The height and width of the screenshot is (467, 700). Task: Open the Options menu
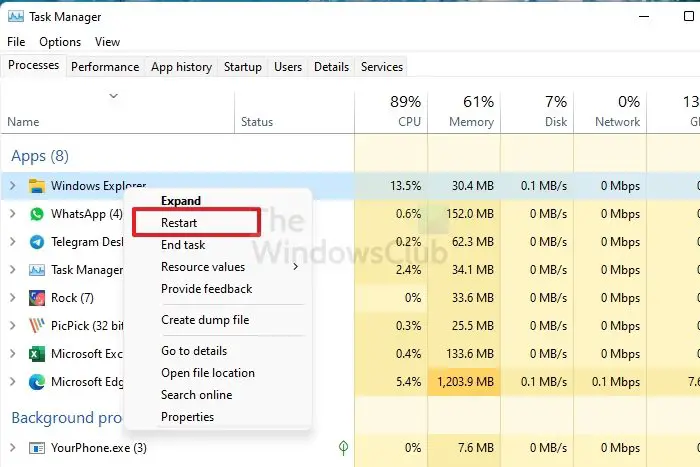[x=60, y=42]
